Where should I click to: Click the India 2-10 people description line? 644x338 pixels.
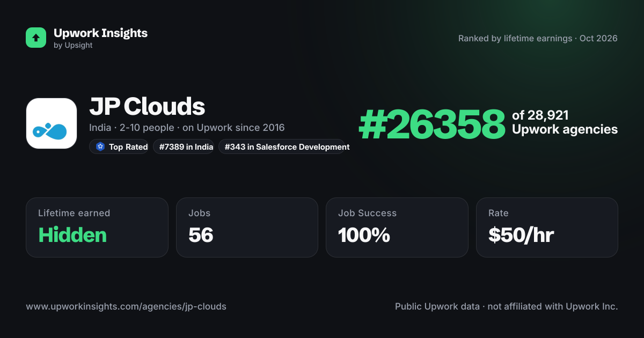187,128
